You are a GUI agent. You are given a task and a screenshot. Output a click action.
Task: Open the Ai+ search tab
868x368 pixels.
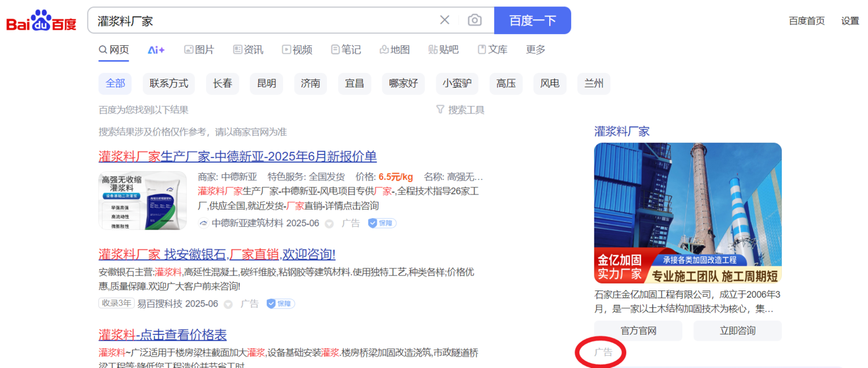156,50
